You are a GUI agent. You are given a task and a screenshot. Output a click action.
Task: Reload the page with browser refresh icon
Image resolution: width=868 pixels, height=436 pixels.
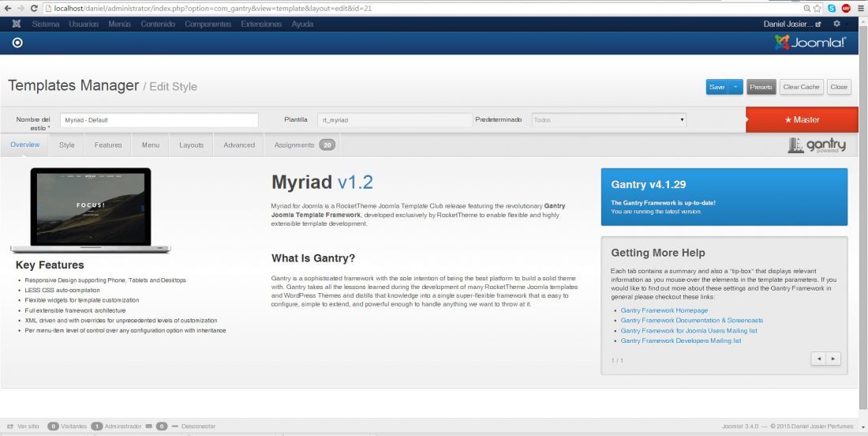coord(34,9)
